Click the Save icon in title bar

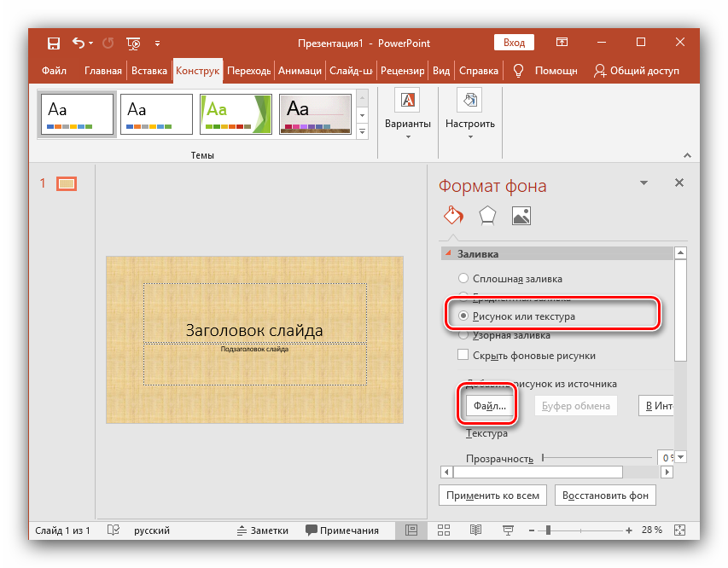[54, 43]
